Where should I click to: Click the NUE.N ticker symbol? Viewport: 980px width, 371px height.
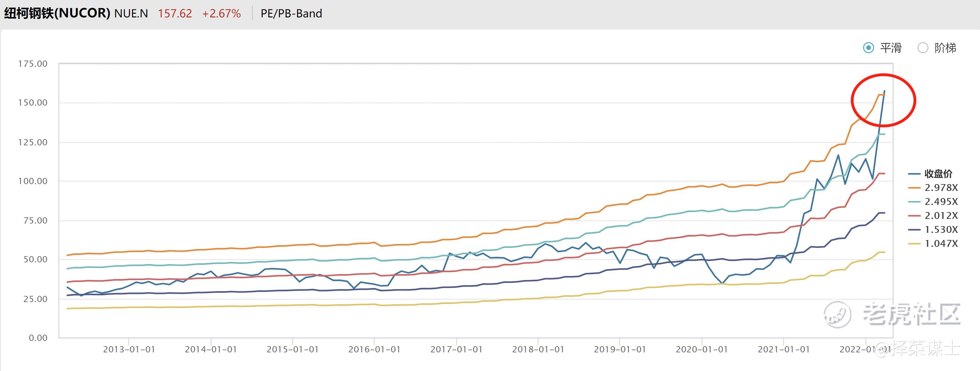[131, 14]
